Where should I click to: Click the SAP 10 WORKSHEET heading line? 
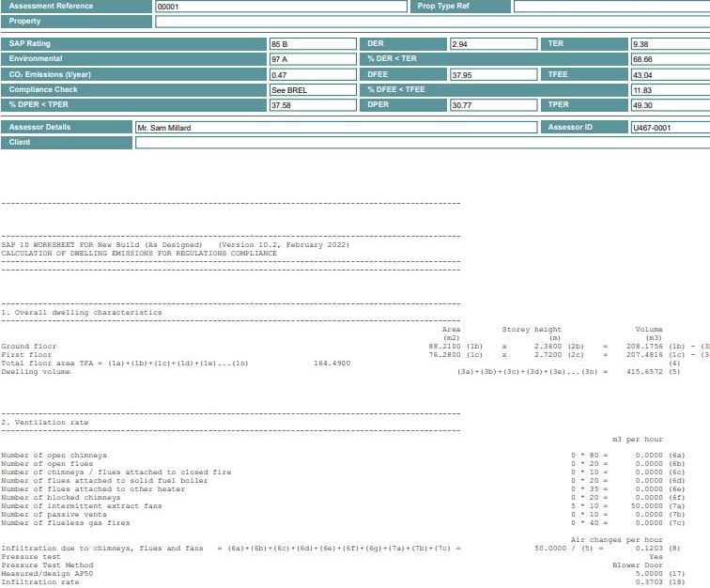(x=176, y=244)
